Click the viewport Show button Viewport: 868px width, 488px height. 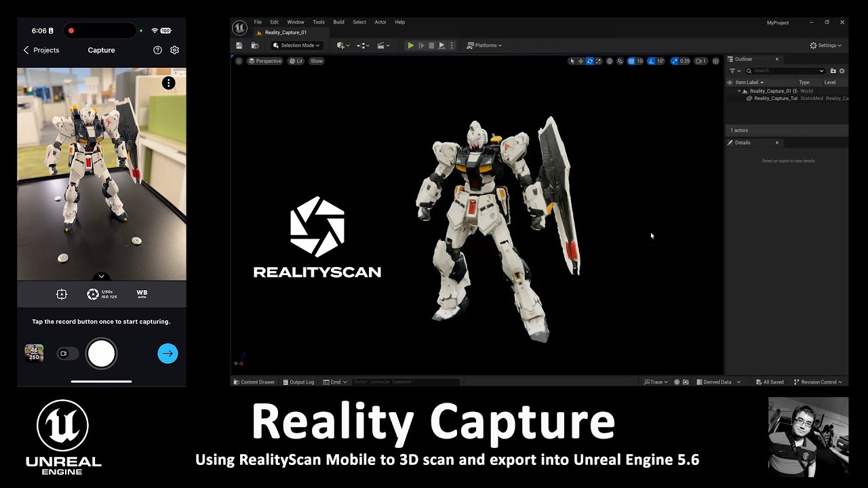(317, 61)
